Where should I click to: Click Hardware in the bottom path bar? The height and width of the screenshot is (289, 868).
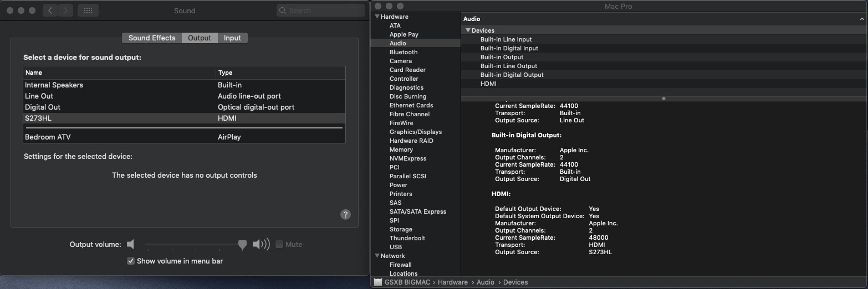(452, 282)
